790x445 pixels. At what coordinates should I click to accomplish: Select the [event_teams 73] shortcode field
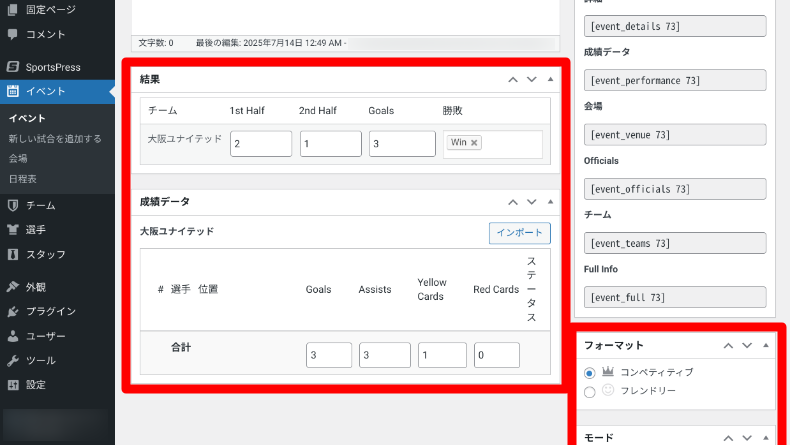coord(675,243)
